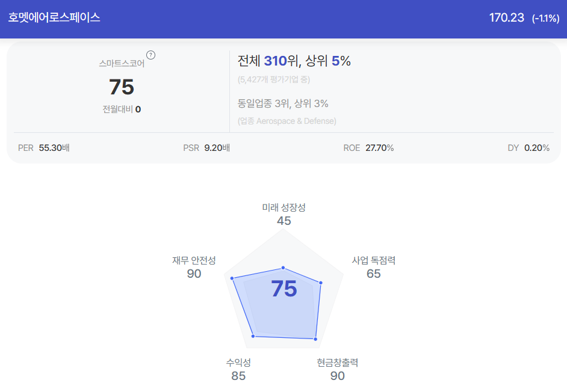The height and width of the screenshot is (392, 567).
Task: Click the 스마트스코어 label
Action: [122, 64]
